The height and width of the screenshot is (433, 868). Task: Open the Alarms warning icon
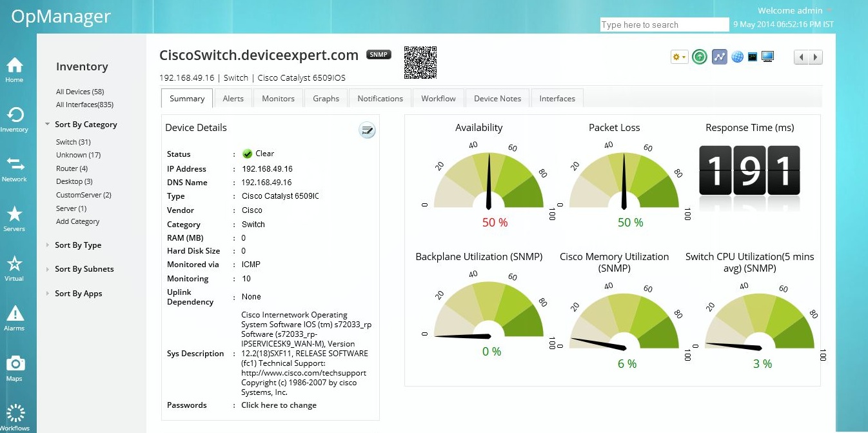click(x=14, y=318)
